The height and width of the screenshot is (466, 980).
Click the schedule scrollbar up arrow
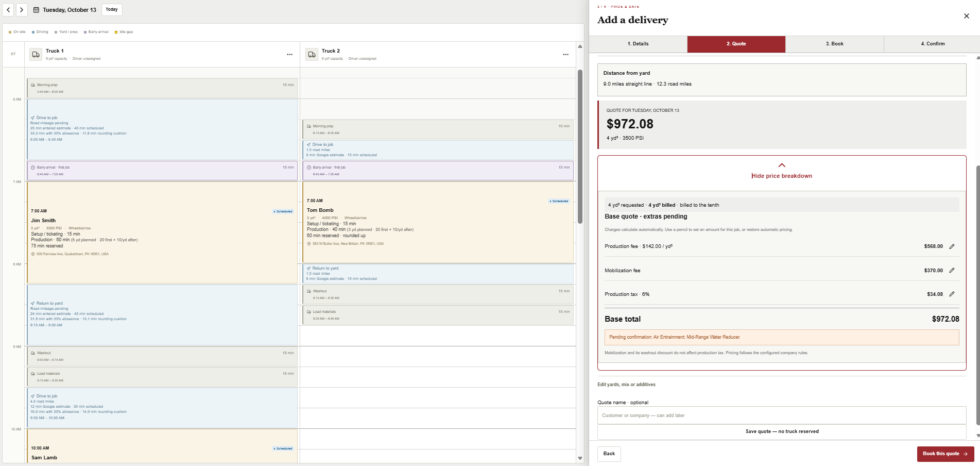click(580, 46)
